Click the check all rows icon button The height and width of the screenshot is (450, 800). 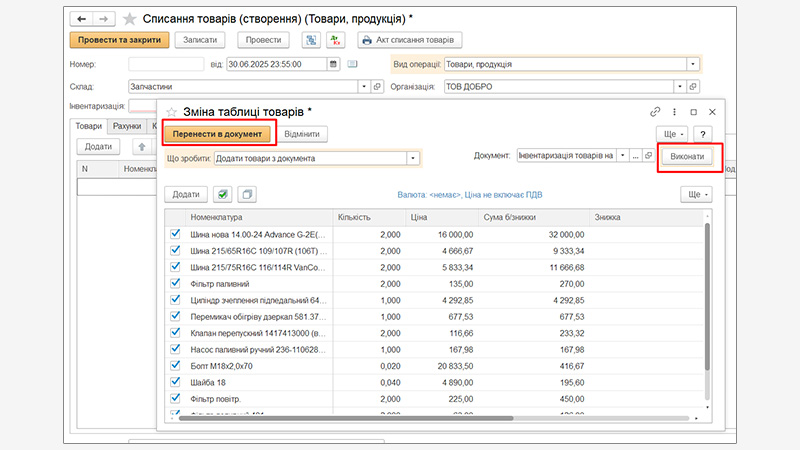pos(223,194)
